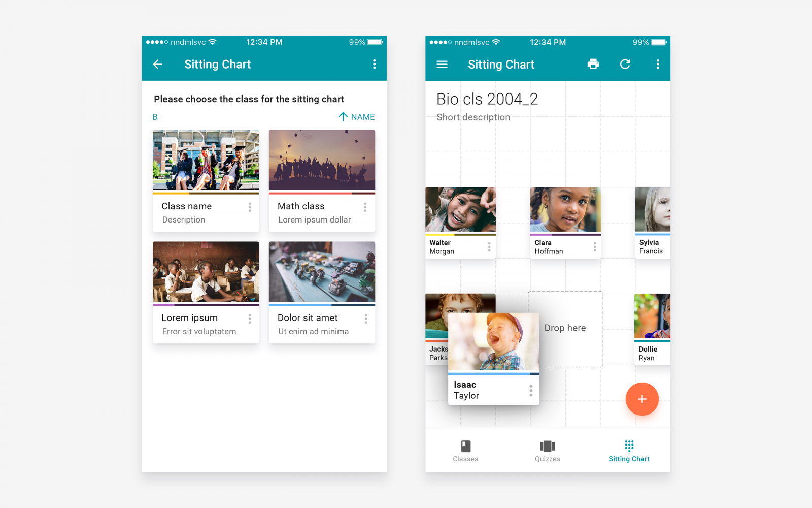Select Isaac Taylor's student photo card

pos(493,342)
